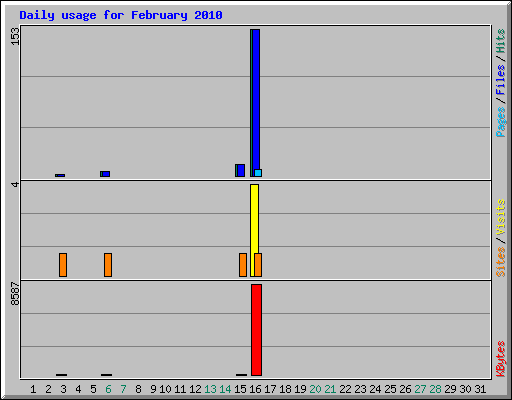Click the "4" y-axis label of the middle chart
The image size is (512, 400).
pyautogui.click(x=15, y=184)
